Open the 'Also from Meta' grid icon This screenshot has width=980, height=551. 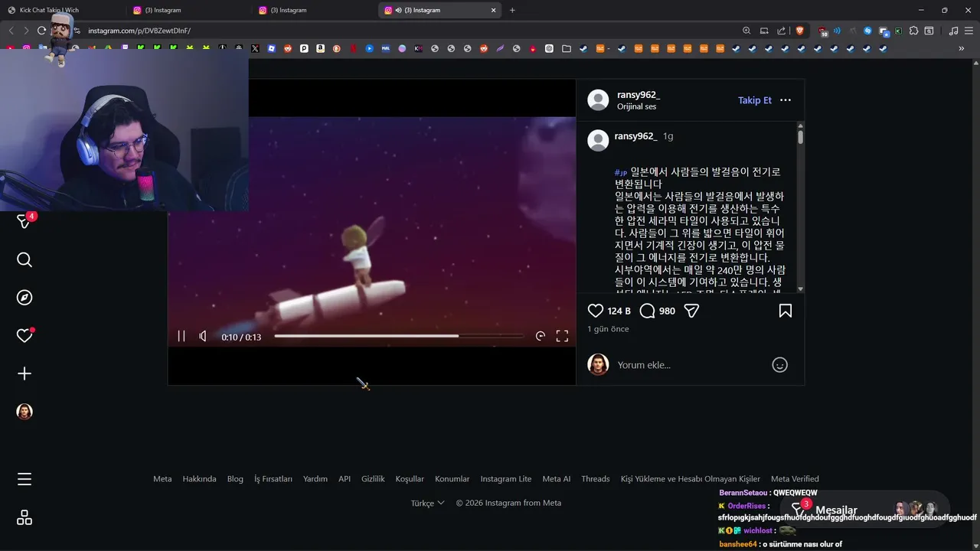(24, 518)
